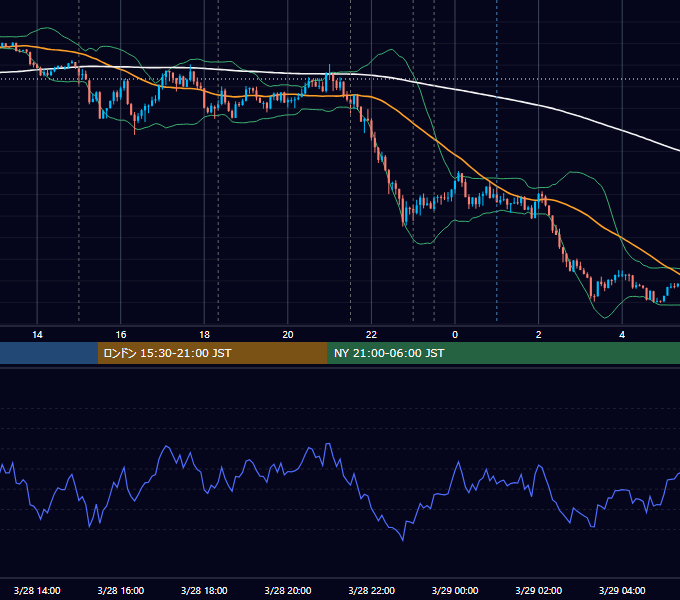The image size is (680, 600).
Task: Click the London 15:30-21:00 JST session bar
Action: coord(212,353)
